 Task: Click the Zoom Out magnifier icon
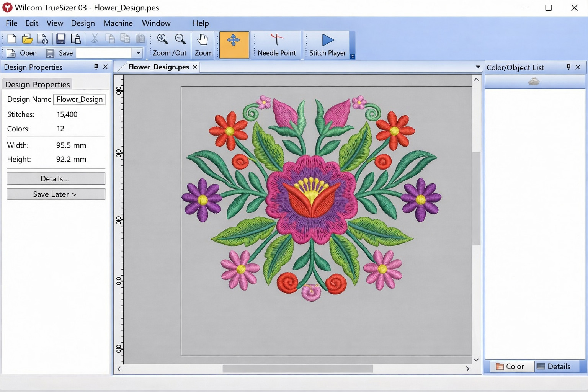click(x=180, y=39)
